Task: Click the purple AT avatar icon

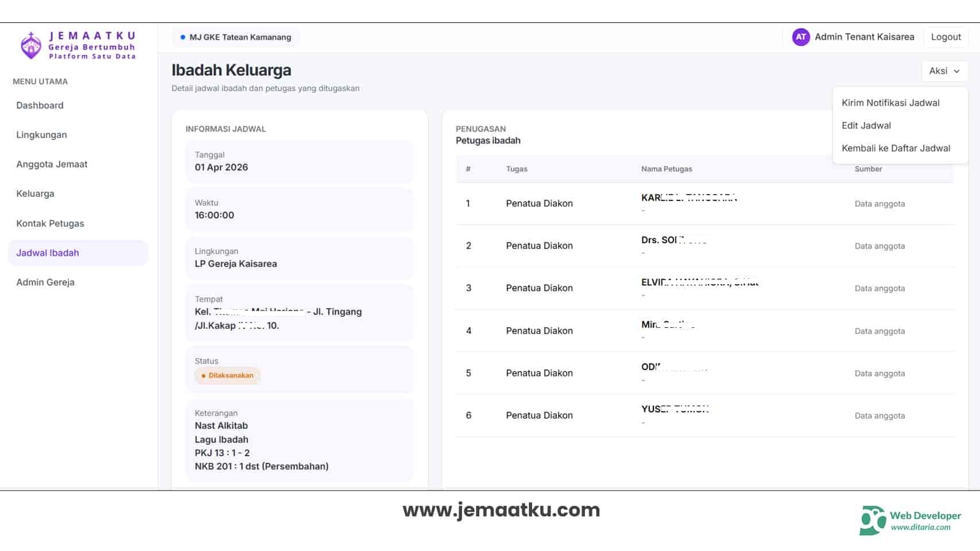Action: tap(800, 37)
